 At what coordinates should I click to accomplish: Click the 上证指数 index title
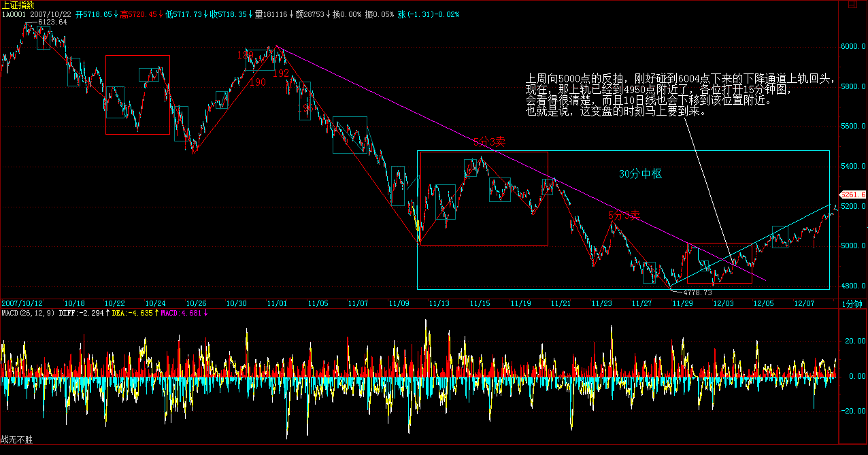(18, 4)
